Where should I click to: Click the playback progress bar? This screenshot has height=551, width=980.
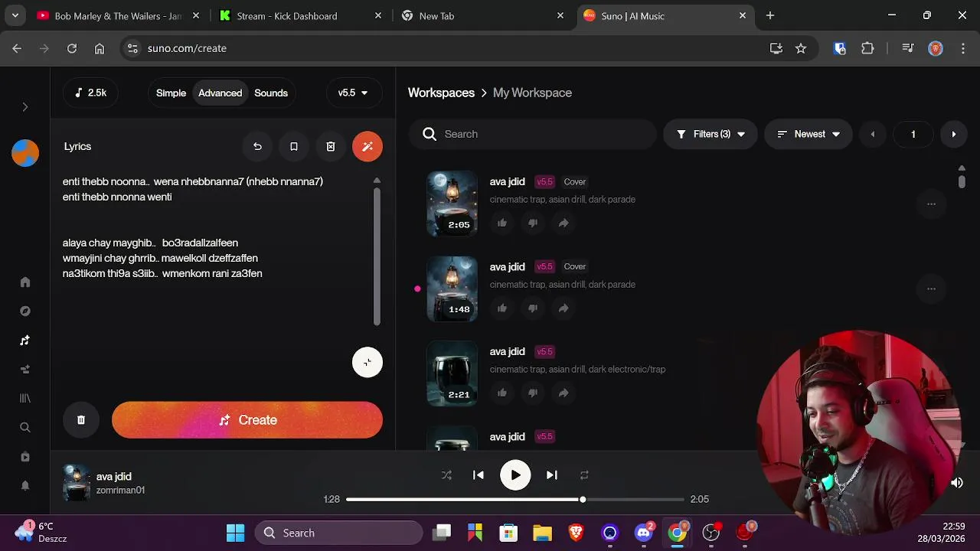514,499
